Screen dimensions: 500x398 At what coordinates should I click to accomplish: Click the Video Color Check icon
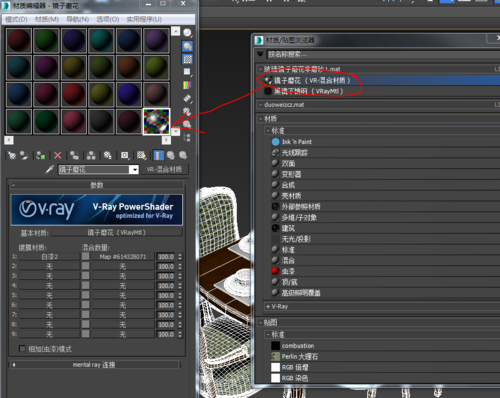point(187,85)
